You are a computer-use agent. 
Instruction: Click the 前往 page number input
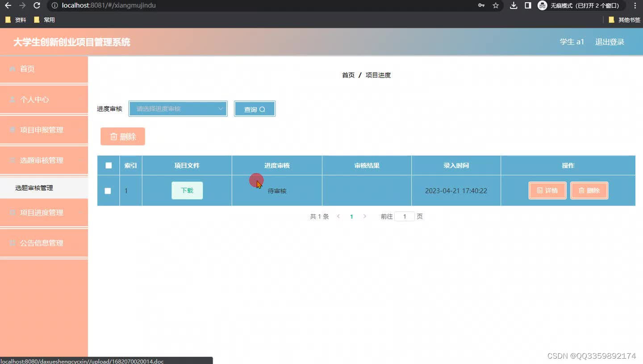point(405,216)
